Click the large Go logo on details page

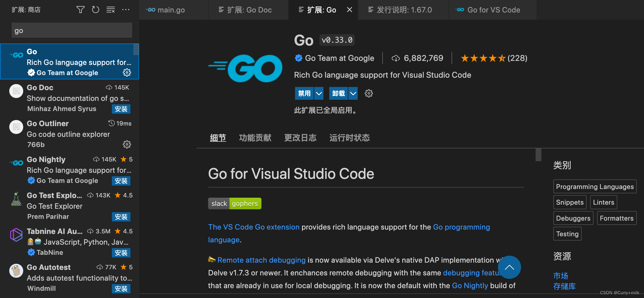pyautogui.click(x=245, y=68)
